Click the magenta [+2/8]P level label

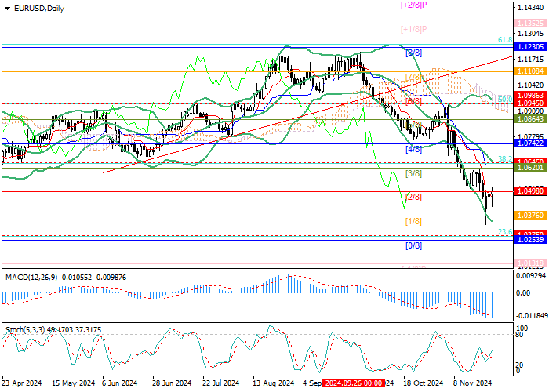[413, 5]
